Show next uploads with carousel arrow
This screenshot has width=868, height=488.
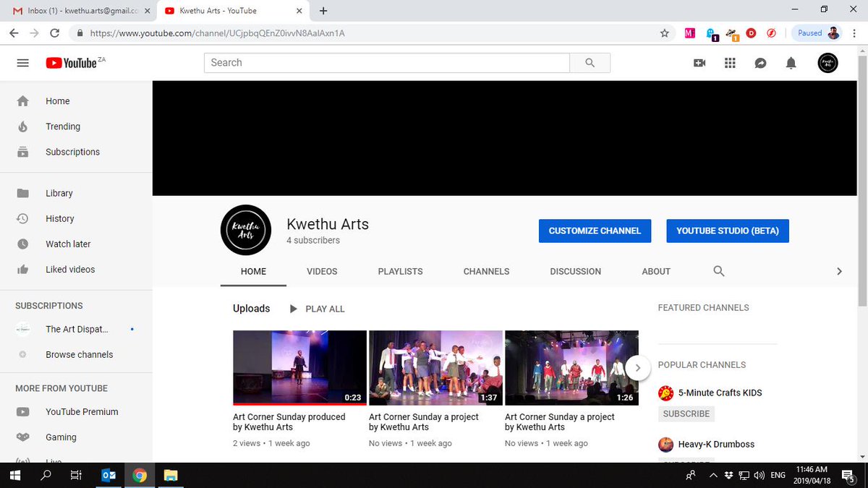click(637, 367)
